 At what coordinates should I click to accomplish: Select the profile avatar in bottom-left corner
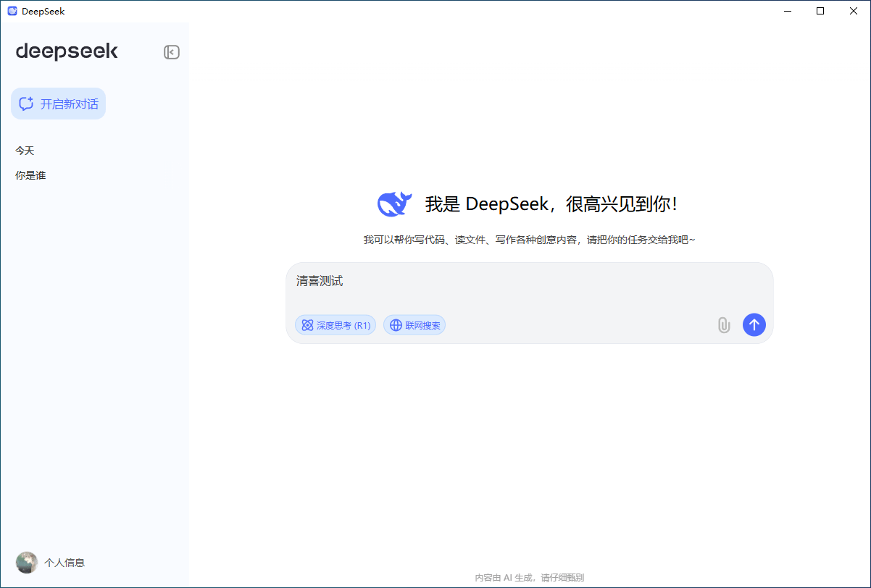pyautogui.click(x=26, y=562)
